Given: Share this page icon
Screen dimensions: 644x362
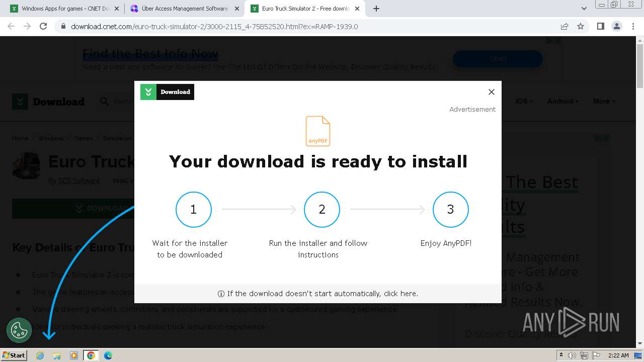Looking at the screenshot, I should point(565,26).
